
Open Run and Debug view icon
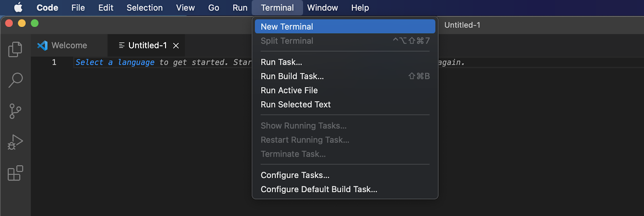(15, 142)
